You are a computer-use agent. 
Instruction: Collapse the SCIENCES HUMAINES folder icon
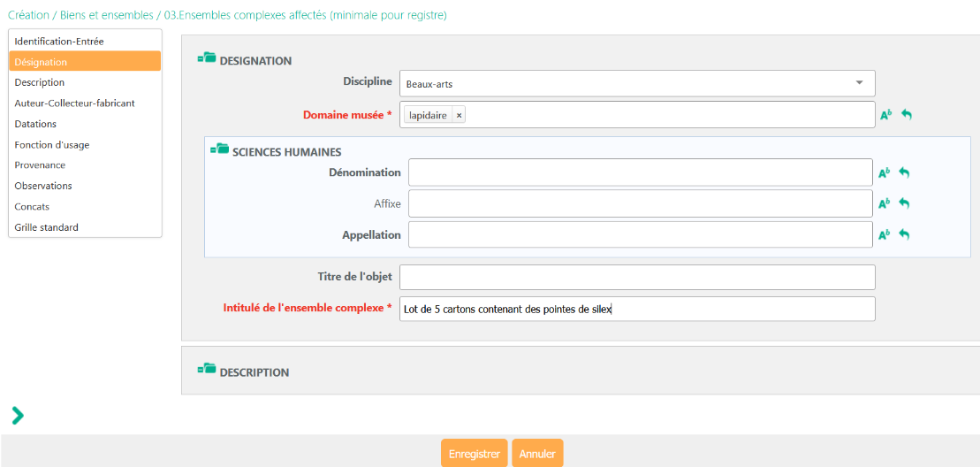pyautogui.click(x=219, y=149)
